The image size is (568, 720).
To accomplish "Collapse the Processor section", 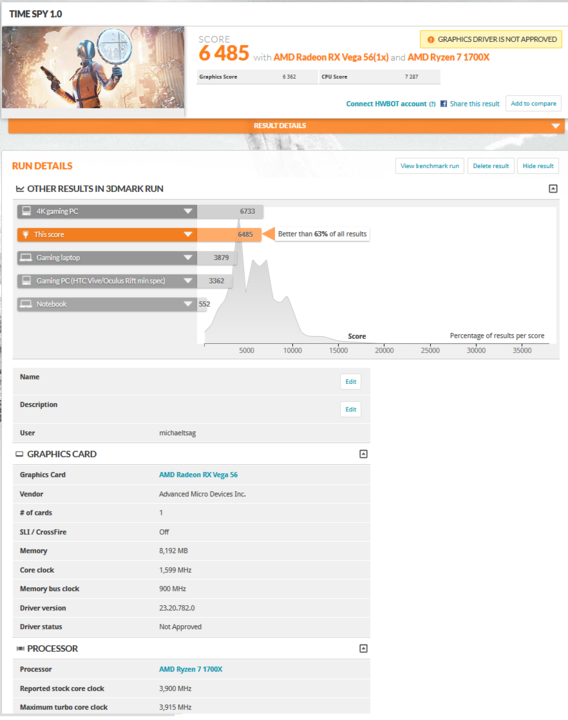I will 363,649.
